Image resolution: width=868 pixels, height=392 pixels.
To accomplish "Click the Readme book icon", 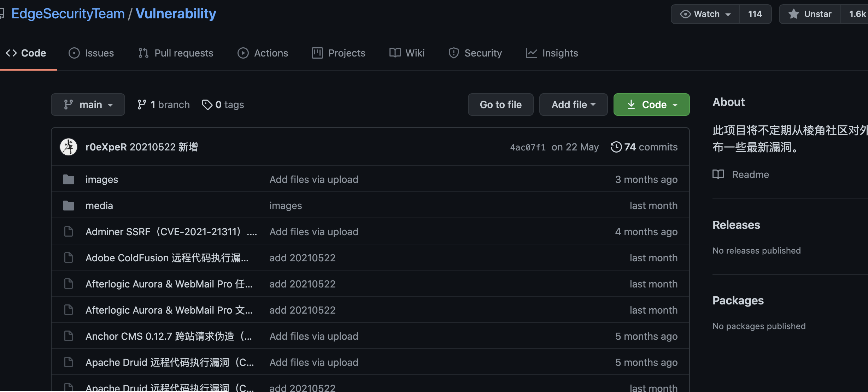I will 718,174.
